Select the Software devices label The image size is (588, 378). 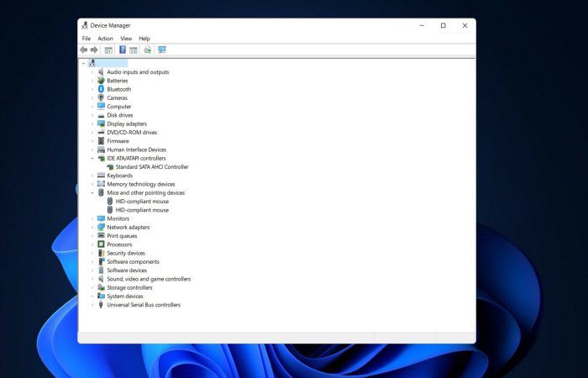(127, 270)
